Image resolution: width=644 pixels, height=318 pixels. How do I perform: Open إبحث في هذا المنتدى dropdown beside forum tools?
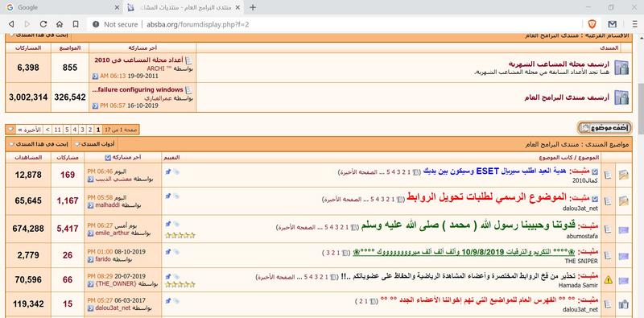[x=39, y=144]
